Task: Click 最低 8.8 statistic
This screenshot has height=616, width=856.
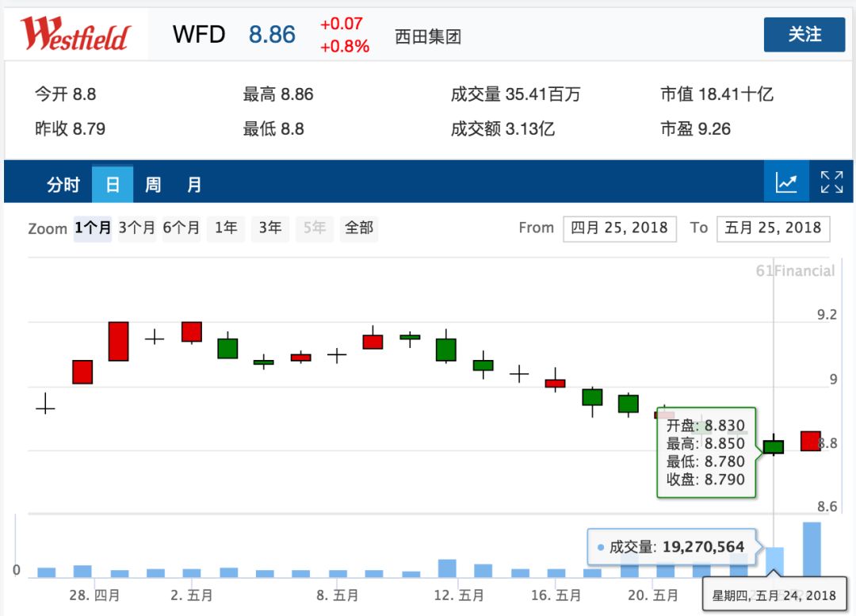Action: (273, 129)
